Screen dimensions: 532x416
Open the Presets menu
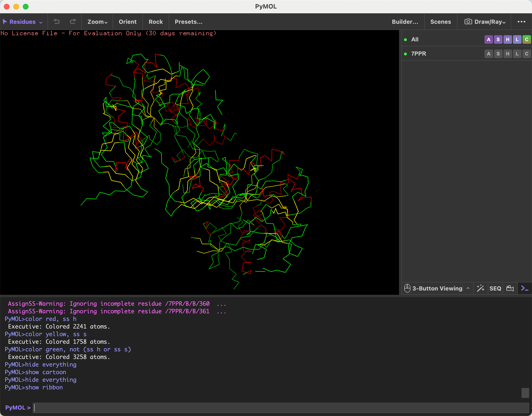(x=189, y=22)
